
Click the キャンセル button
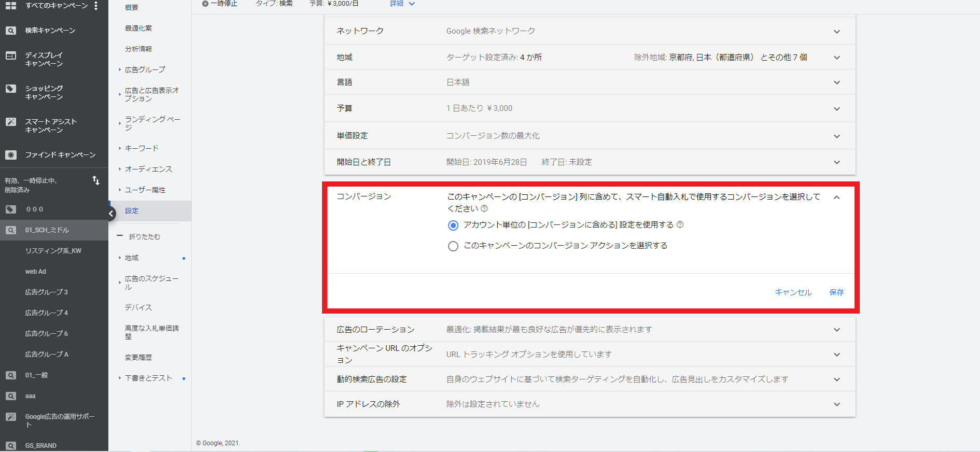(793, 292)
